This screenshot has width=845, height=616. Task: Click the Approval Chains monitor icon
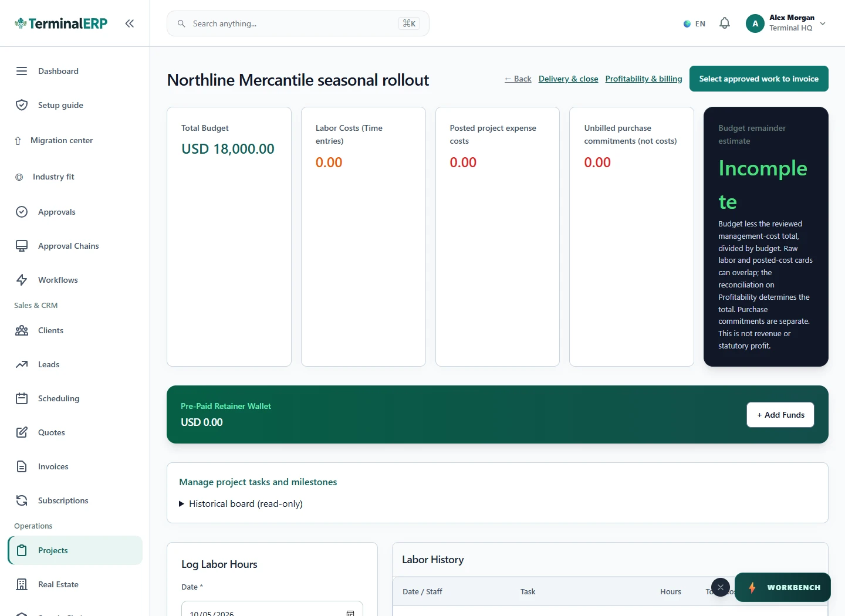(x=22, y=246)
